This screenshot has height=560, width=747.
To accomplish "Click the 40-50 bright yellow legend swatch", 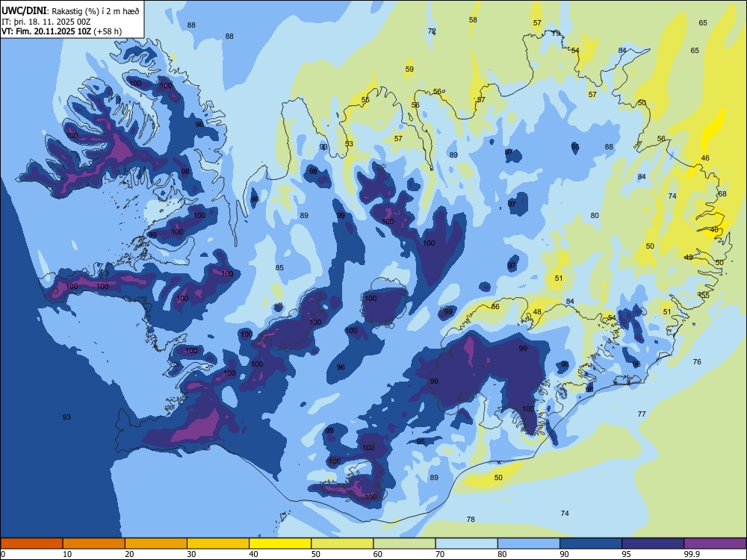I will (x=280, y=544).
